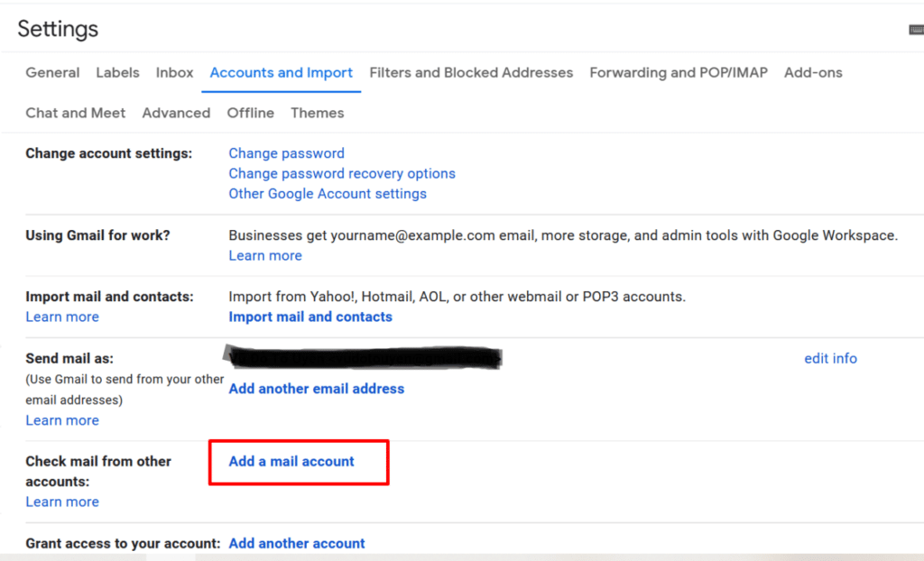Open the Add-ons tab
The image size is (924, 561).
tap(812, 72)
